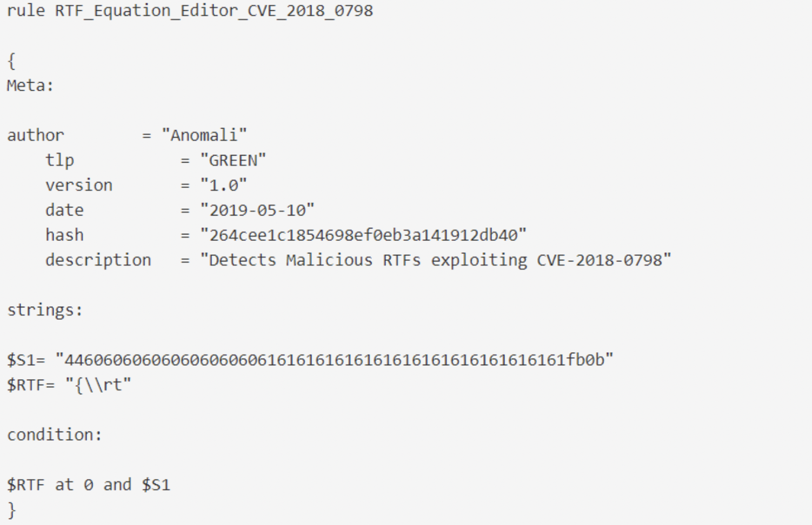Image resolution: width=812 pixels, height=525 pixels.
Task: Click the author field name
Action: pos(35,135)
